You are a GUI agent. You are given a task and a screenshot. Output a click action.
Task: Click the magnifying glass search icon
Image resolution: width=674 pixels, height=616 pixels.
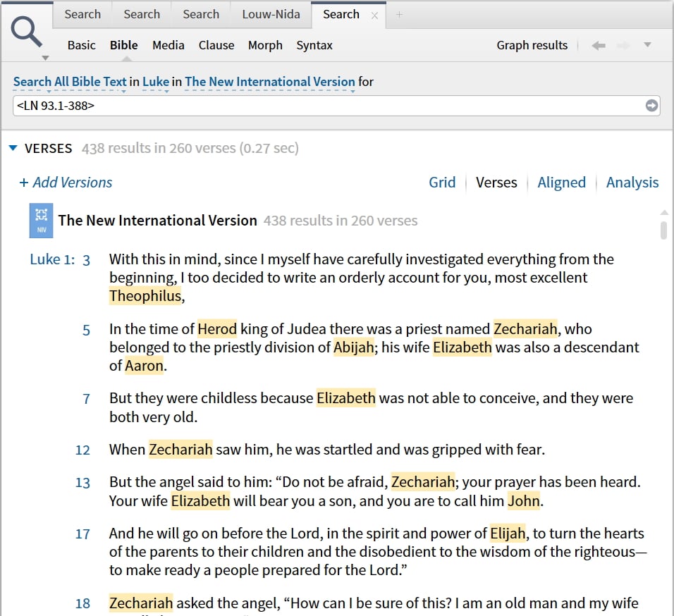[26, 32]
